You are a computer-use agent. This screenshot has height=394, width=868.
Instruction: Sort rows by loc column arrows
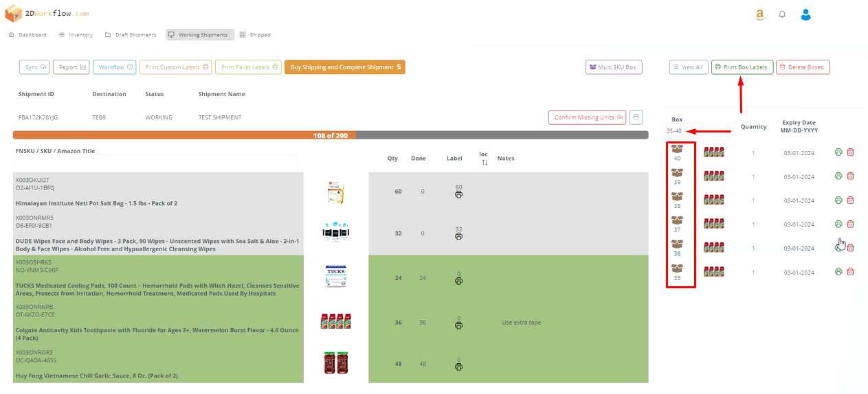[x=484, y=163]
